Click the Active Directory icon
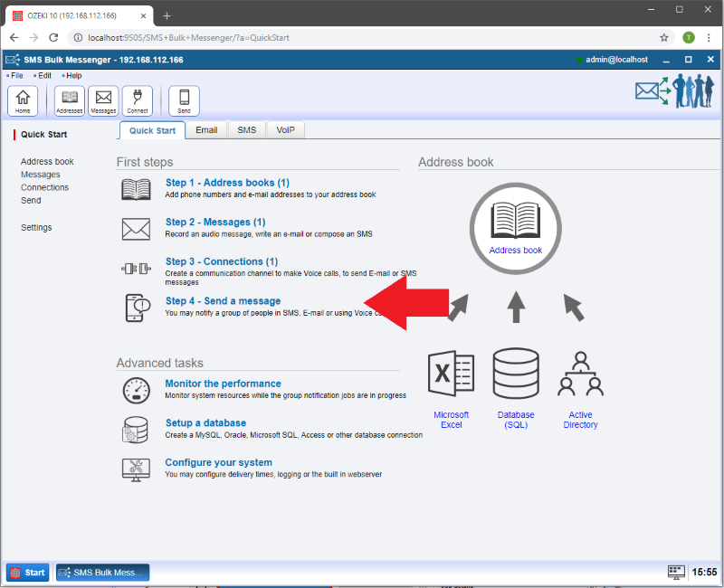Screen dimensions: 724x588 [x=580, y=375]
